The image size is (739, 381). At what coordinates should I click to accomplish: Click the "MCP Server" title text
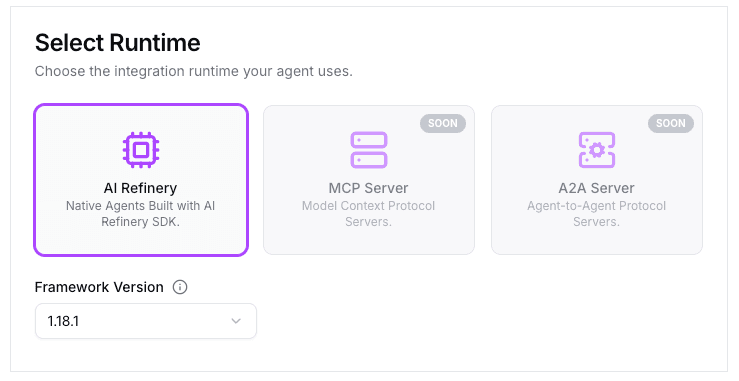point(369,188)
